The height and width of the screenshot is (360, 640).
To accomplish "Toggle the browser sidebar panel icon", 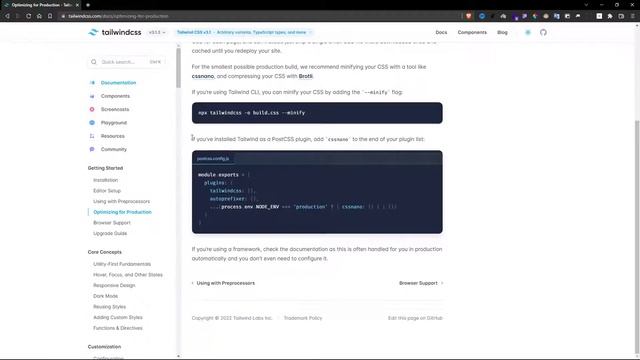I will point(621,16).
